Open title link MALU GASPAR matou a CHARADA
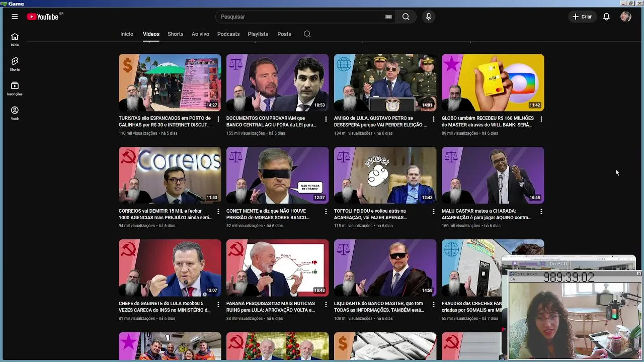The image size is (644, 362). (487, 214)
